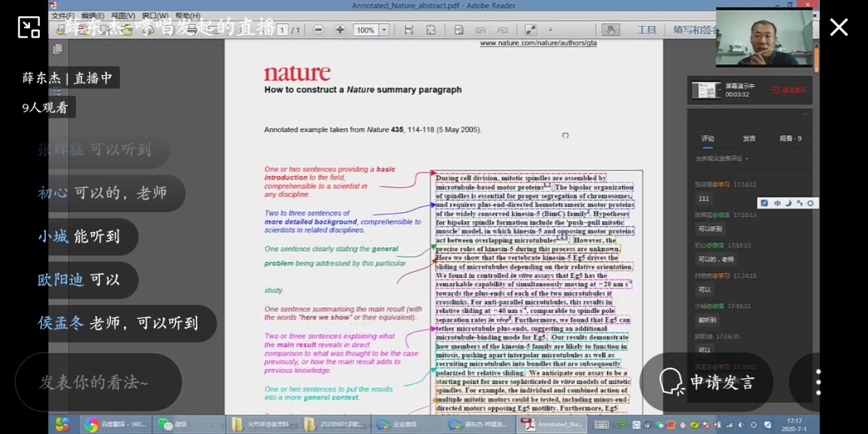Open IME settings circle icon
This screenshot has height=434, width=868.
[x=810, y=203]
